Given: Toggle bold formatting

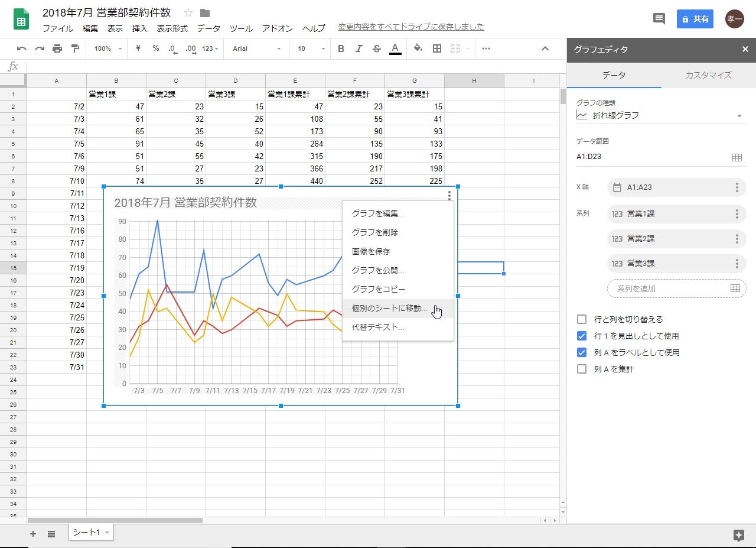Looking at the screenshot, I should point(341,48).
